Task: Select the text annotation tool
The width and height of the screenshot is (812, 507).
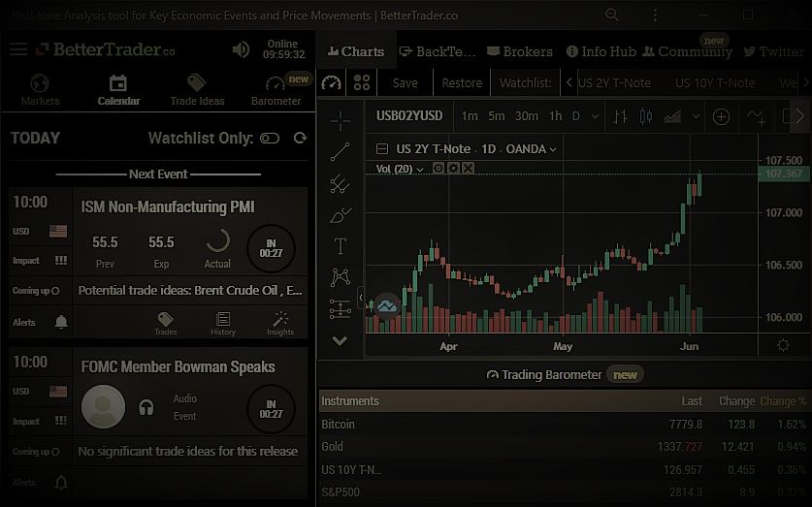Action: tap(341, 246)
